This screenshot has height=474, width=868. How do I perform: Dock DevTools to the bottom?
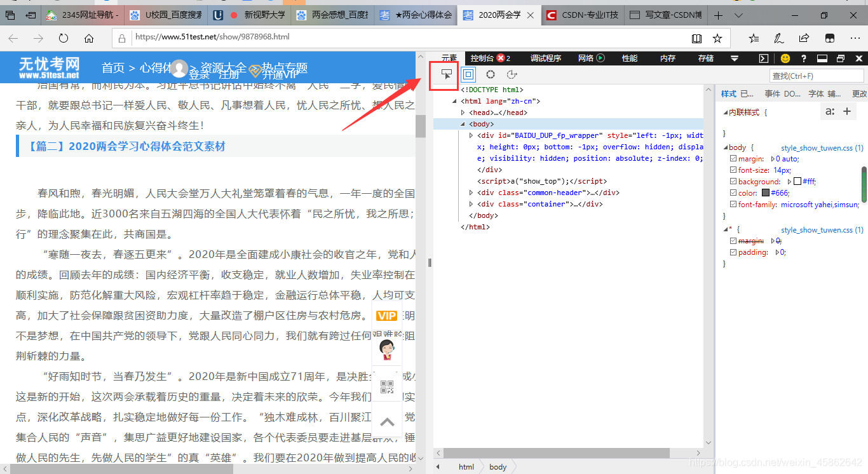click(x=822, y=58)
